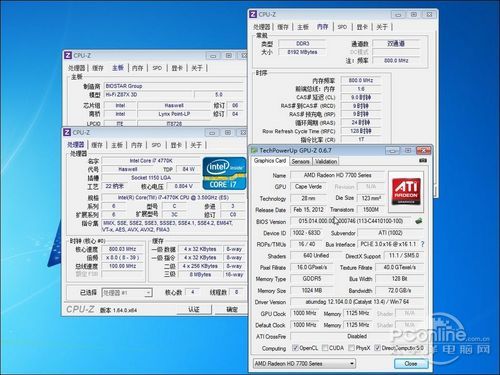Click the GPU Name field AMD Radeon HD 7700 Series
This screenshot has width=500, height=375.
coord(337,175)
